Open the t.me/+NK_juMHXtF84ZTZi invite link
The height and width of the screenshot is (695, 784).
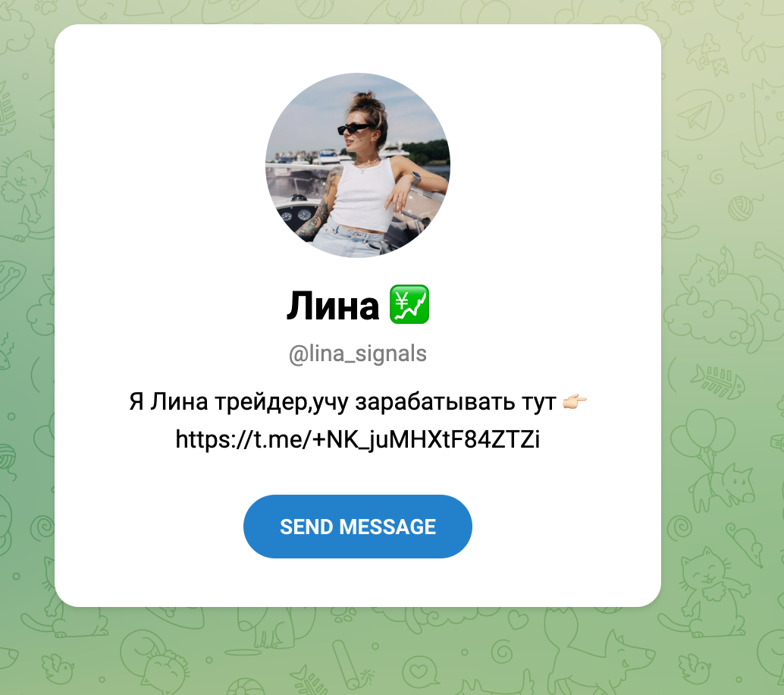point(357,439)
